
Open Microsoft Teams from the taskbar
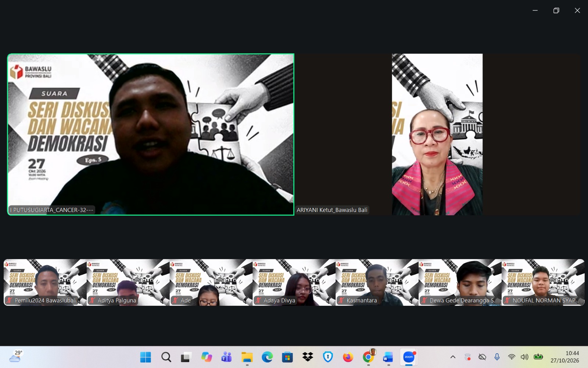pos(227,357)
